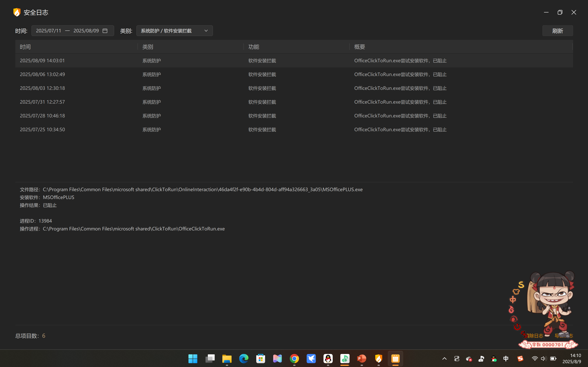Click the start date 2025/07/11 field
The image size is (588, 367).
pos(48,31)
